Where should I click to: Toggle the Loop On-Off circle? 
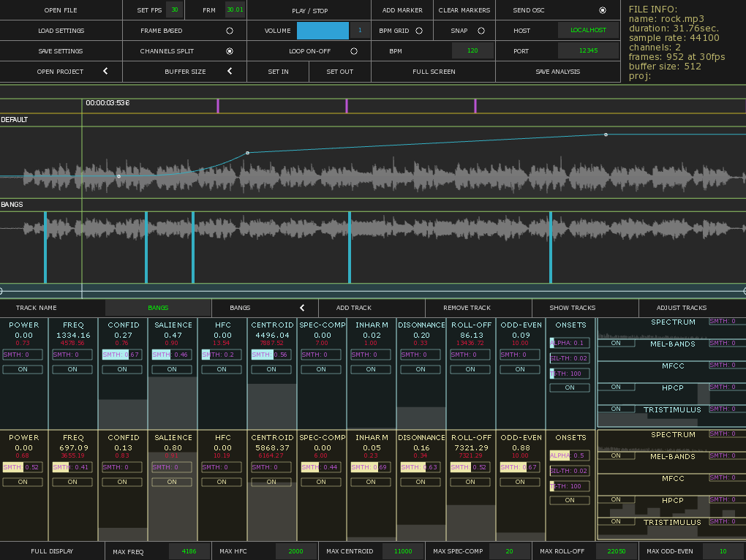tap(354, 51)
